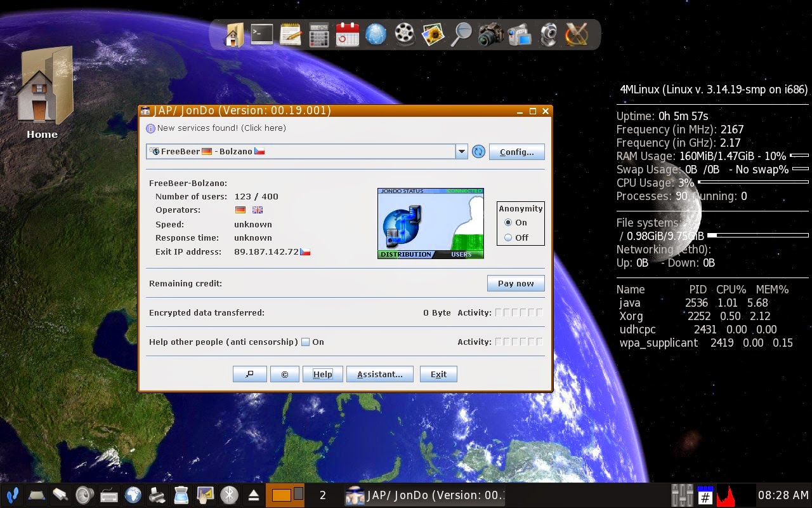Viewport: 812px width, 508px height.
Task: Open the sunflower image viewer from the dock
Action: pos(433,34)
